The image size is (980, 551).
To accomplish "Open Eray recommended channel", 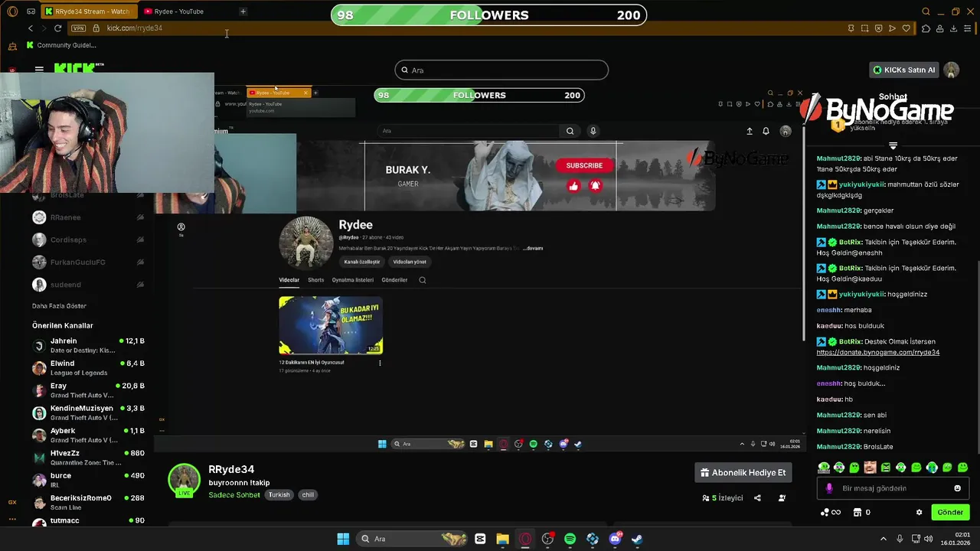I will [88, 390].
